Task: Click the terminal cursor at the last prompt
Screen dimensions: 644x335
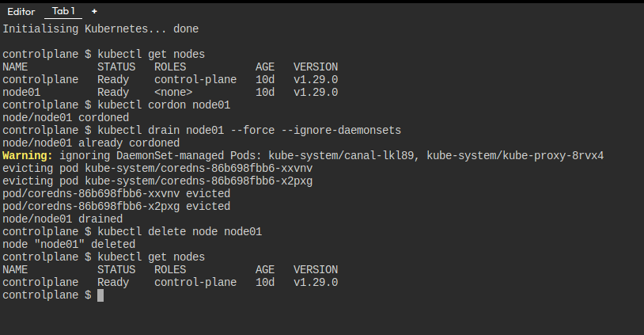Action: (x=100, y=295)
